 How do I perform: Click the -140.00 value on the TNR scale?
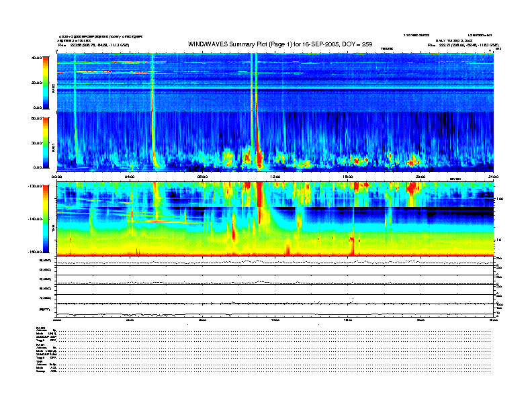click(35, 219)
